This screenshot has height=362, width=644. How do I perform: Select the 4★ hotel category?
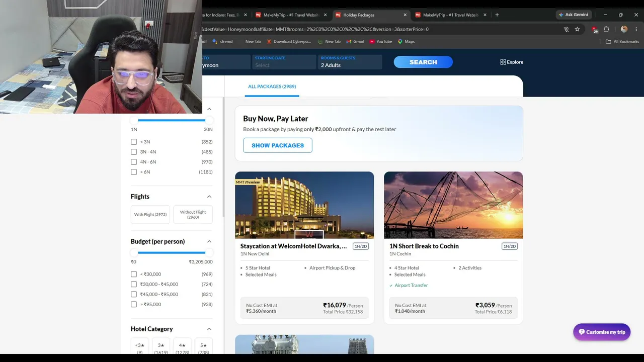point(182,346)
